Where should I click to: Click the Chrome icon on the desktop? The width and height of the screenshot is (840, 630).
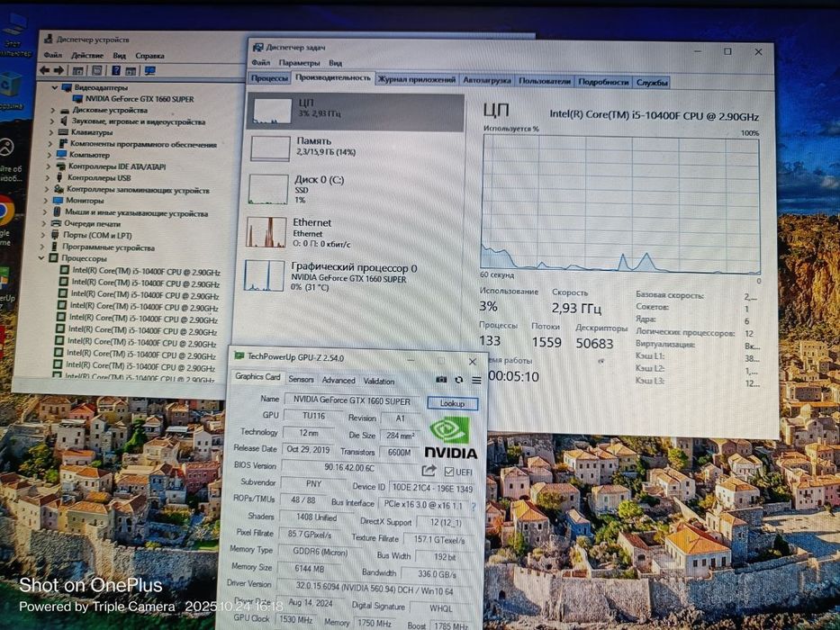coord(5,211)
